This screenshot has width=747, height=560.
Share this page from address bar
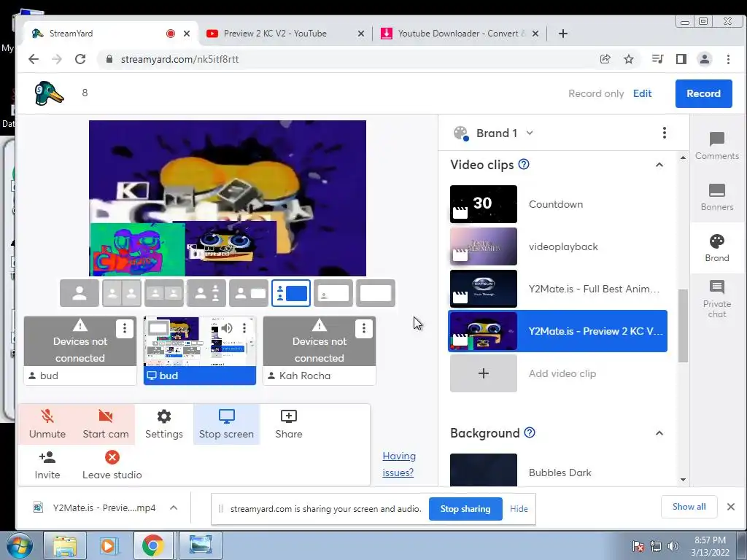[x=605, y=59]
